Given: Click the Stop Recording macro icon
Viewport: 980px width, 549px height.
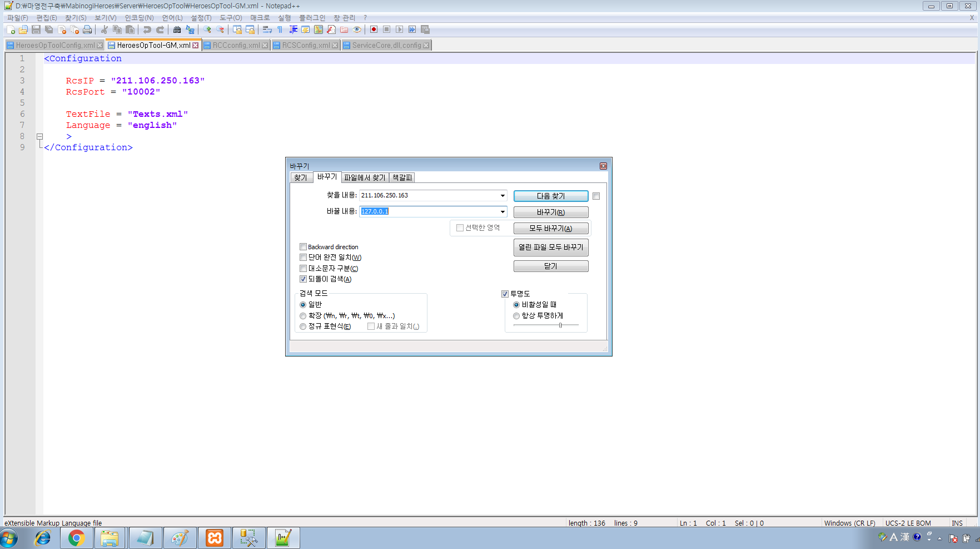Looking at the screenshot, I should tap(387, 29).
